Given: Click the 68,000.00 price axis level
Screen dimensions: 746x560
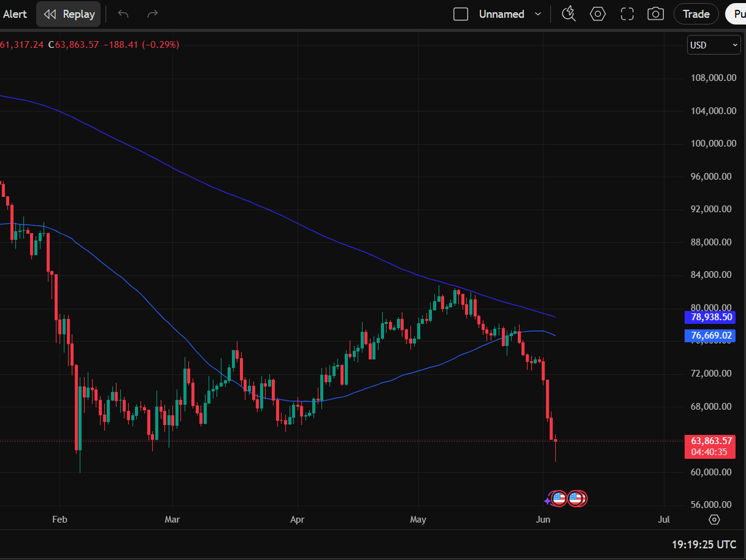Looking at the screenshot, I should click(711, 406).
